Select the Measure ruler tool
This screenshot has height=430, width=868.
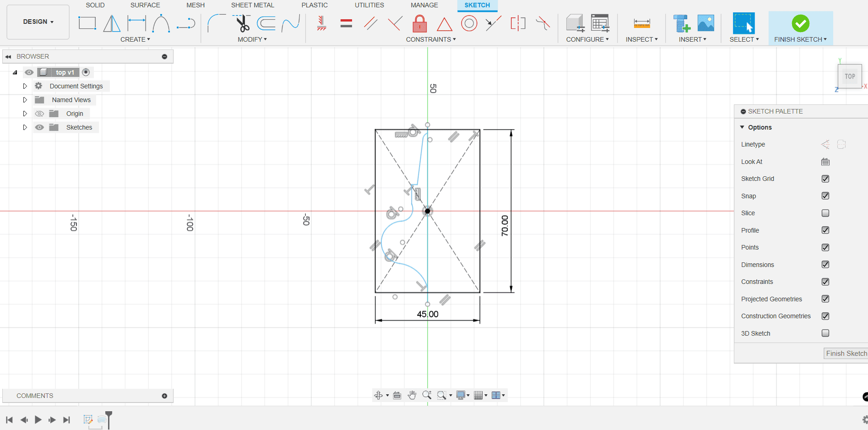642,24
